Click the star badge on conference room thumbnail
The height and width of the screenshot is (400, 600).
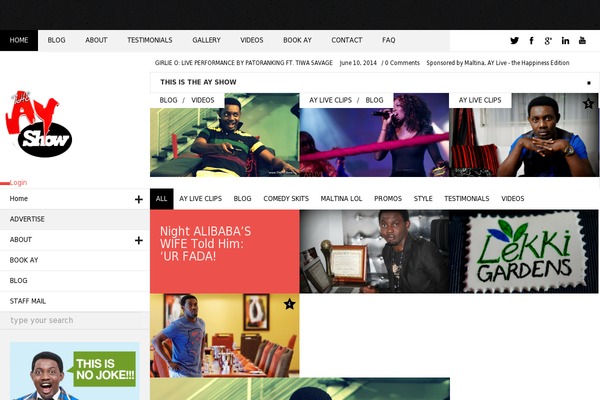point(289,304)
